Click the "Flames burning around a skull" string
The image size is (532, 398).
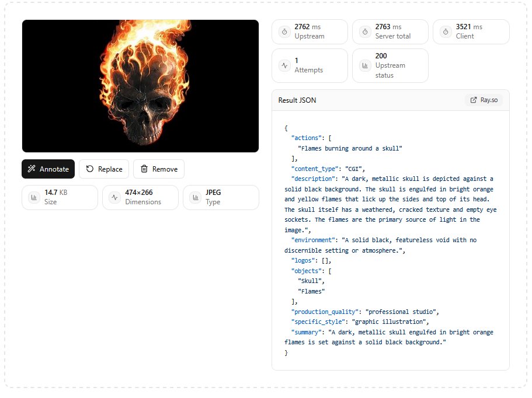pyautogui.click(x=350, y=148)
